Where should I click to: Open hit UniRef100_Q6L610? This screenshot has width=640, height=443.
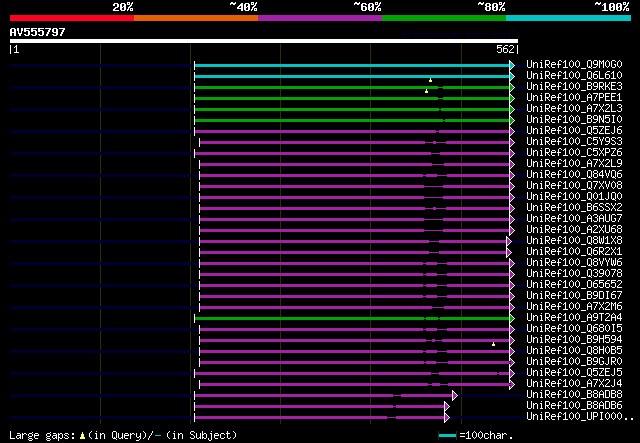pos(574,76)
